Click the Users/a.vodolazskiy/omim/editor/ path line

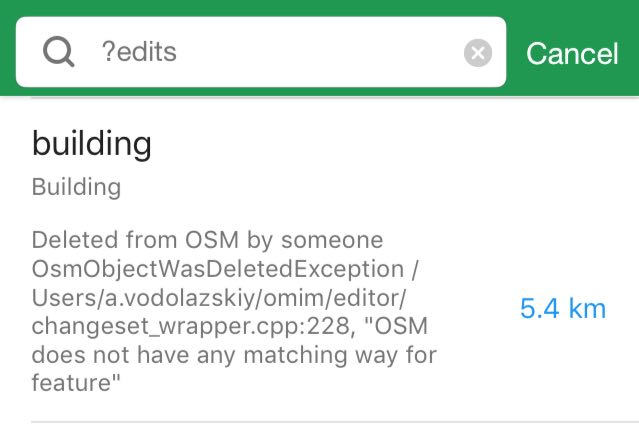coord(219,298)
